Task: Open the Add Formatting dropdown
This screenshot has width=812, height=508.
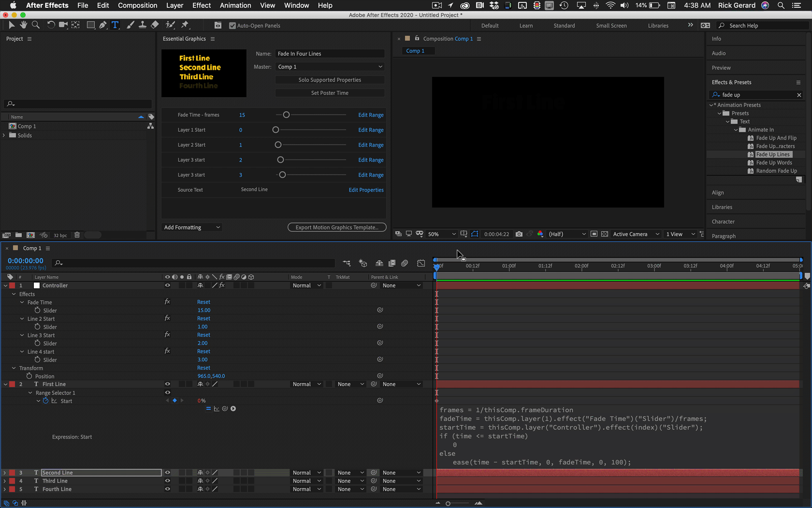Action: [x=192, y=227]
